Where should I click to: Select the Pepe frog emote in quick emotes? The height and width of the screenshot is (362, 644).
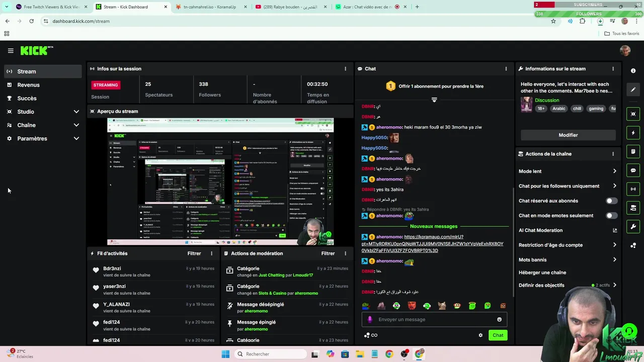(x=366, y=305)
